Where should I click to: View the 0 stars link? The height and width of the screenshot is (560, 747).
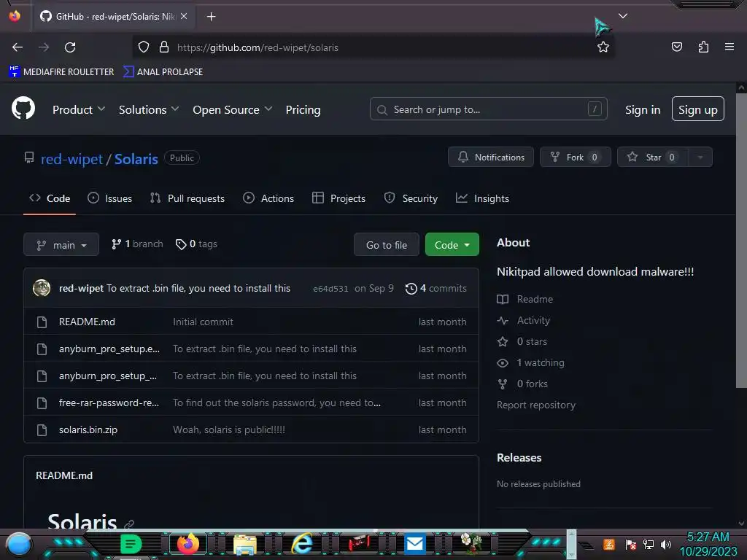click(522, 341)
